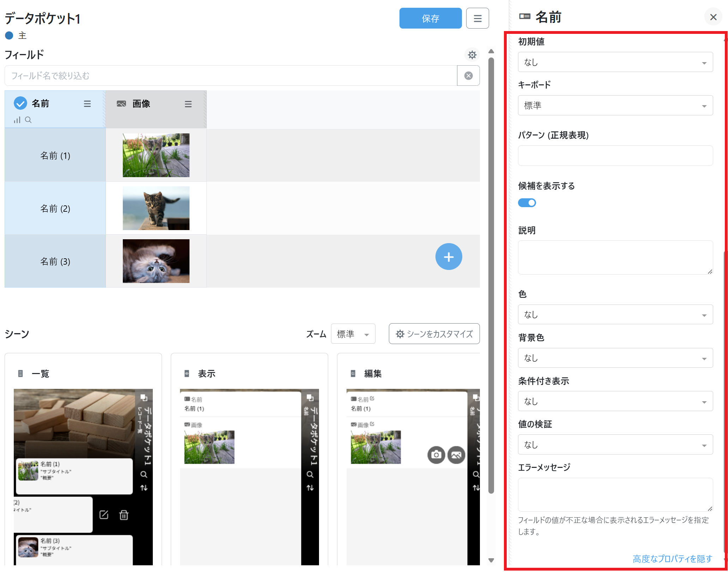This screenshot has width=728, height=572.
Task: Click the fields settings gear icon
Action: [472, 55]
